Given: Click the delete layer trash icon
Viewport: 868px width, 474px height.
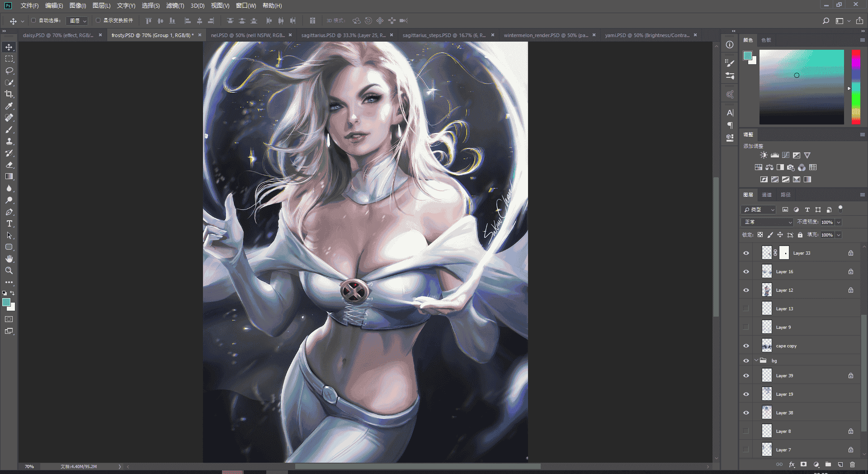Looking at the screenshot, I should (x=852, y=465).
